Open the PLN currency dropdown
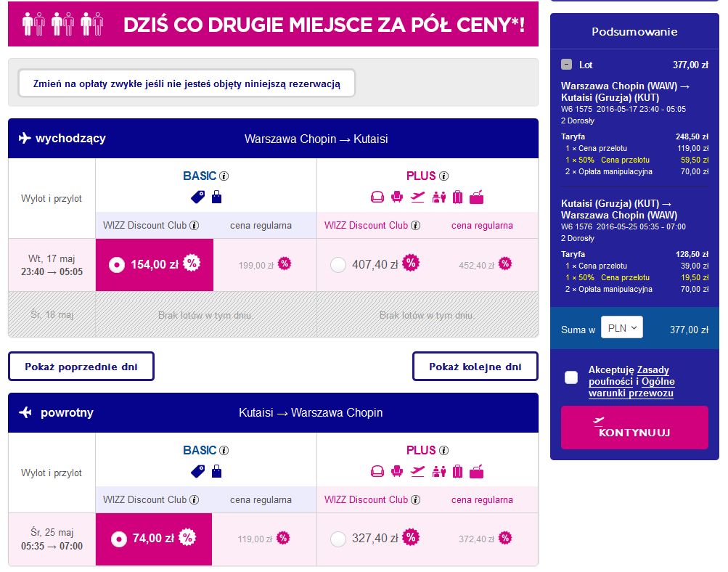Viewport: 728px width, 572px height. [622, 328]
